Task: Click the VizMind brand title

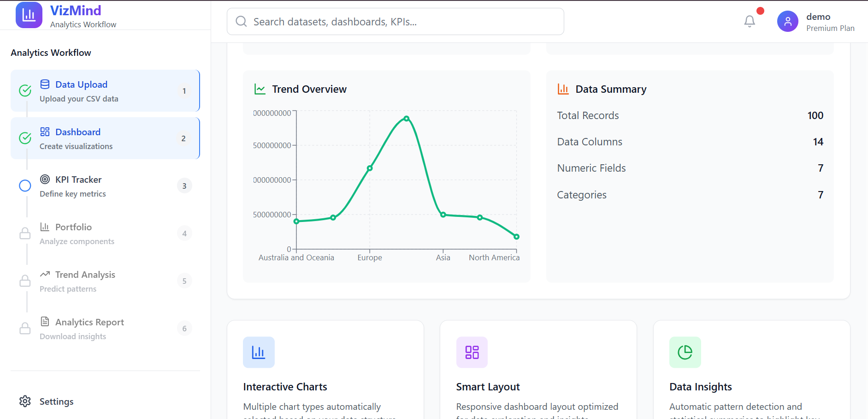Action: click(76, 10)
